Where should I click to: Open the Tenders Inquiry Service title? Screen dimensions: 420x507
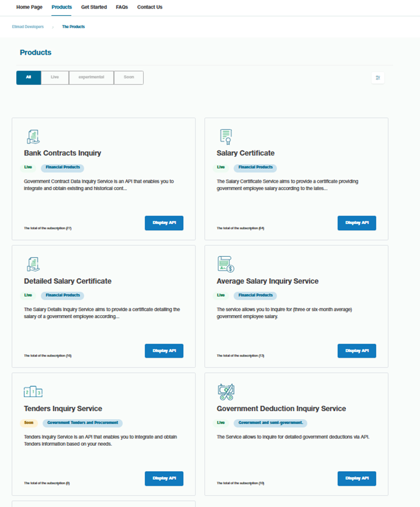[x=63, y=409]
